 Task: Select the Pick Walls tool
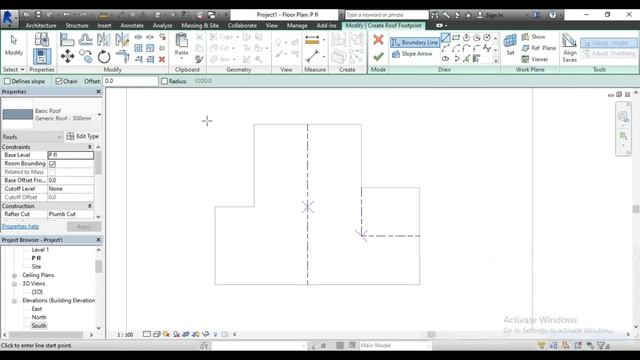pyautogui.click(x=477, y=59)
